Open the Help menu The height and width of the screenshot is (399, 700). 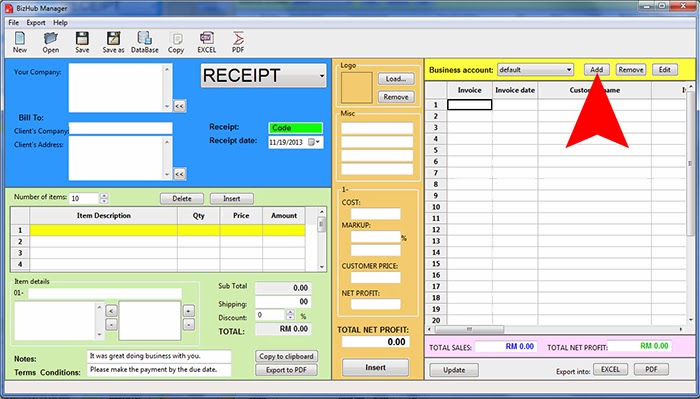[60, 22]
